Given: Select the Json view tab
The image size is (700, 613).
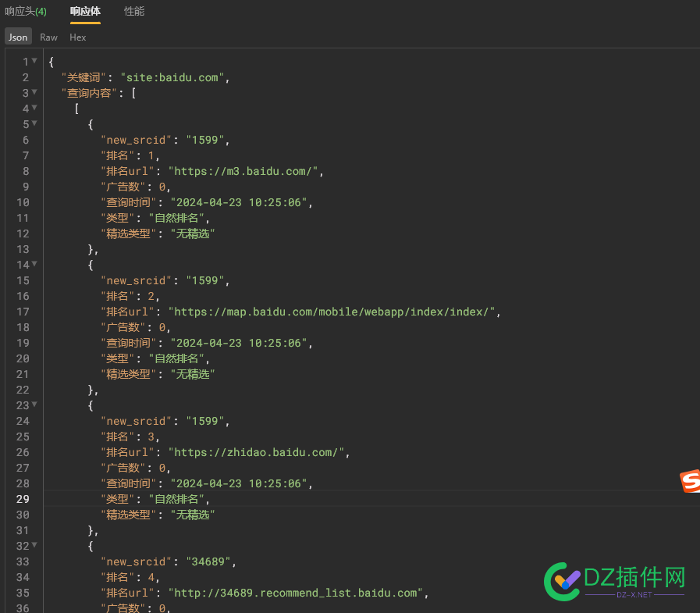Looking at the screenshot, I should [18, 37].
